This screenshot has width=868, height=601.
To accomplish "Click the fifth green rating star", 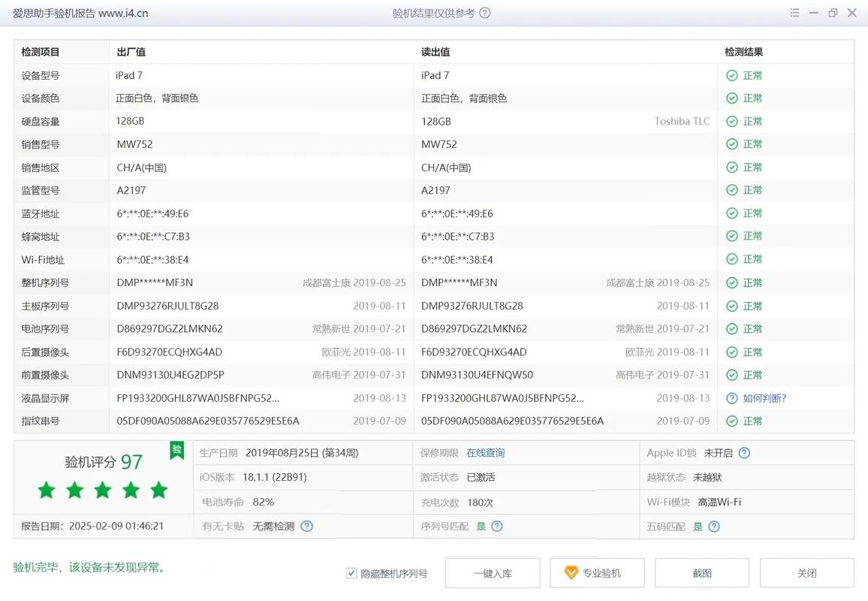I will (158, 489).
